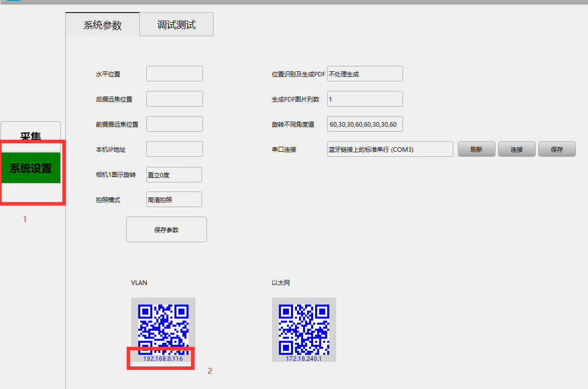Click the 以太网 QR code image
This screenshot has width=588, height=389.
(x=304, y=327)
